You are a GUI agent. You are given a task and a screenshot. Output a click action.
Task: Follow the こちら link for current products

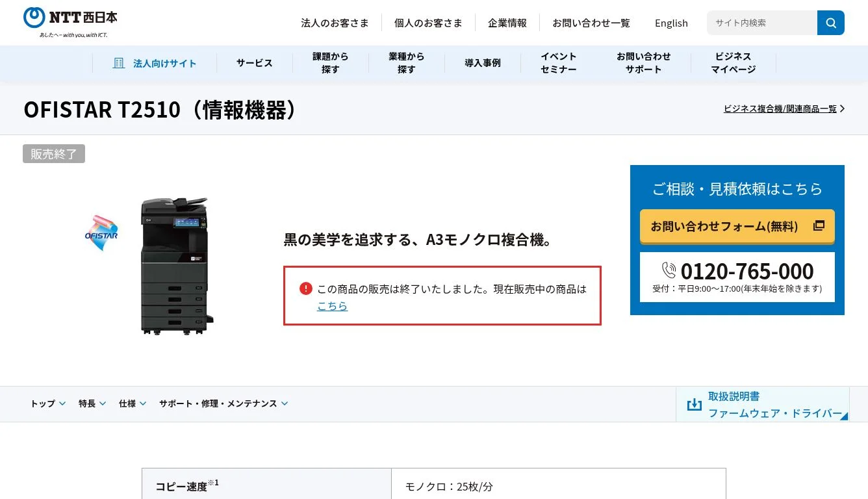coord(332,305)
